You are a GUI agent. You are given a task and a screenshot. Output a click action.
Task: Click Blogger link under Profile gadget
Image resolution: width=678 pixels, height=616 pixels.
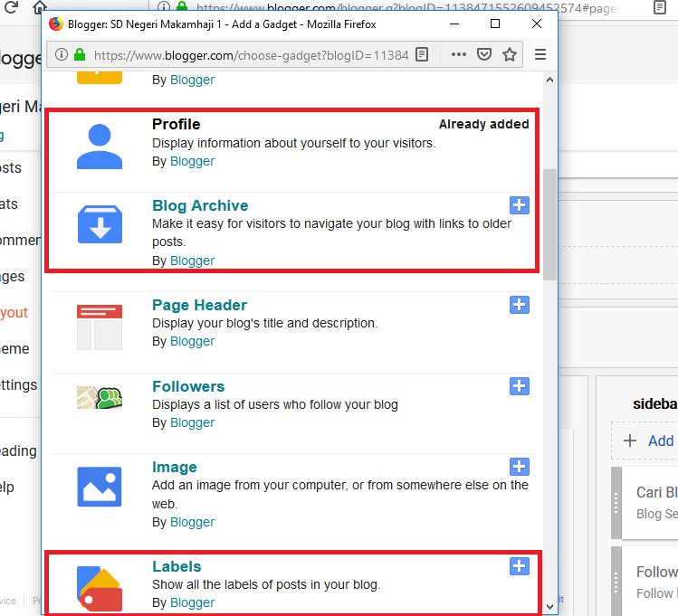click(x=193, y=161)
